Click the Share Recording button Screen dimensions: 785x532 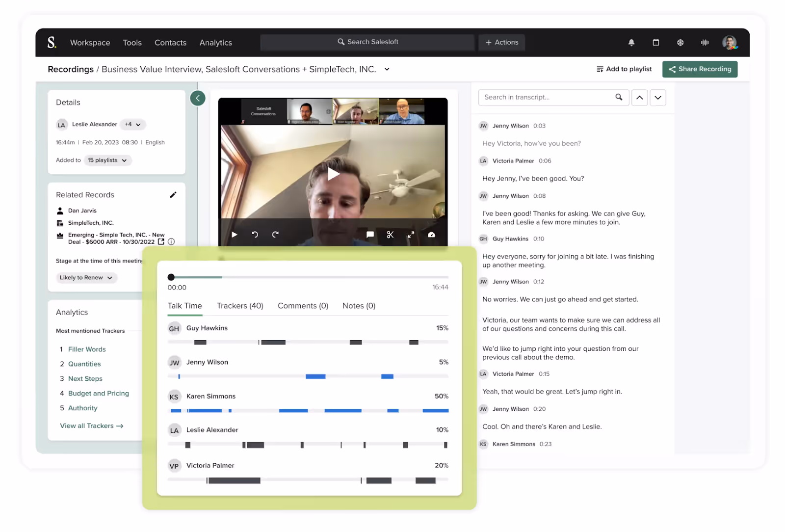(700, 69)
